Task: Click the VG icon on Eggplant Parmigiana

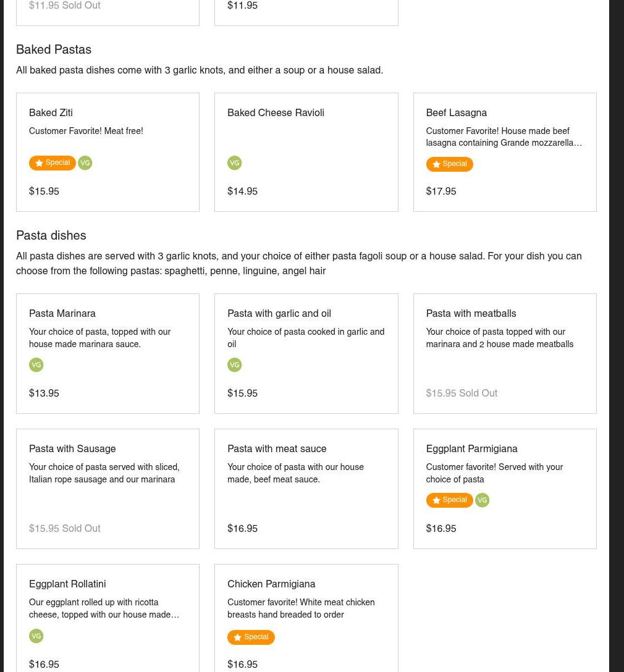Action: pyautogui.click(x=483, y=500)
